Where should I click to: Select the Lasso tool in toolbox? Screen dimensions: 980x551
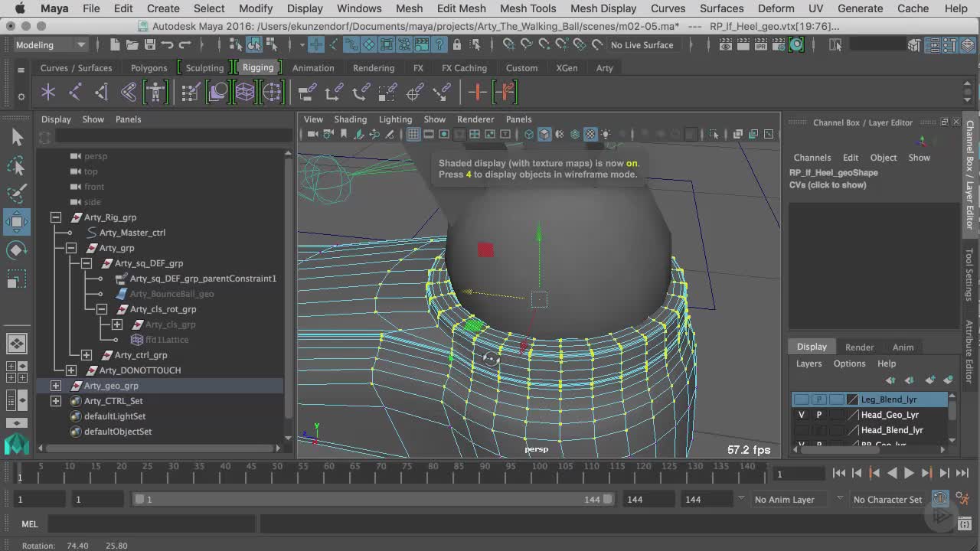tap(17, 165)
